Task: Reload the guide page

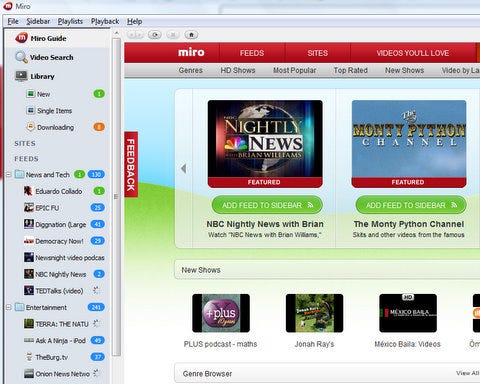Action: pyautogui.click(x=155, y=35)
